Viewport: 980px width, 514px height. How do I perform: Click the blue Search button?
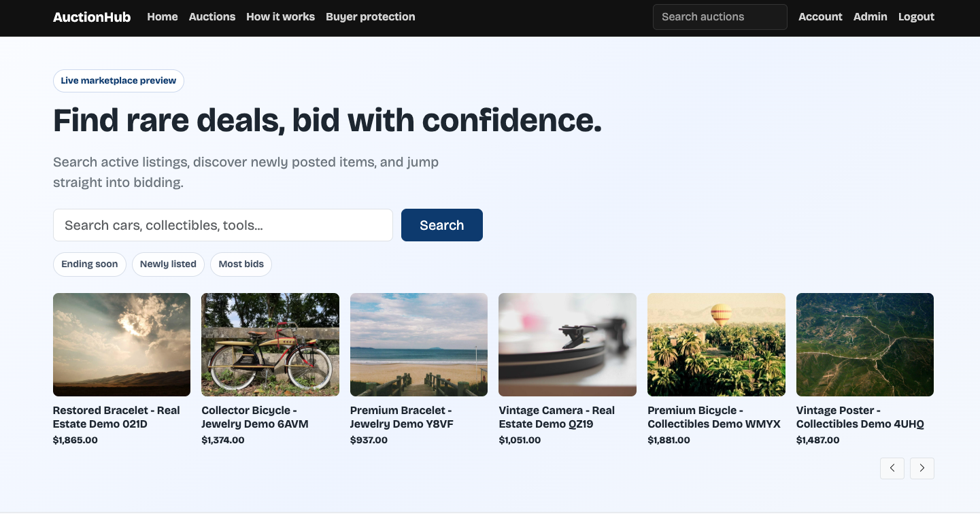click(x=442, y=225)
